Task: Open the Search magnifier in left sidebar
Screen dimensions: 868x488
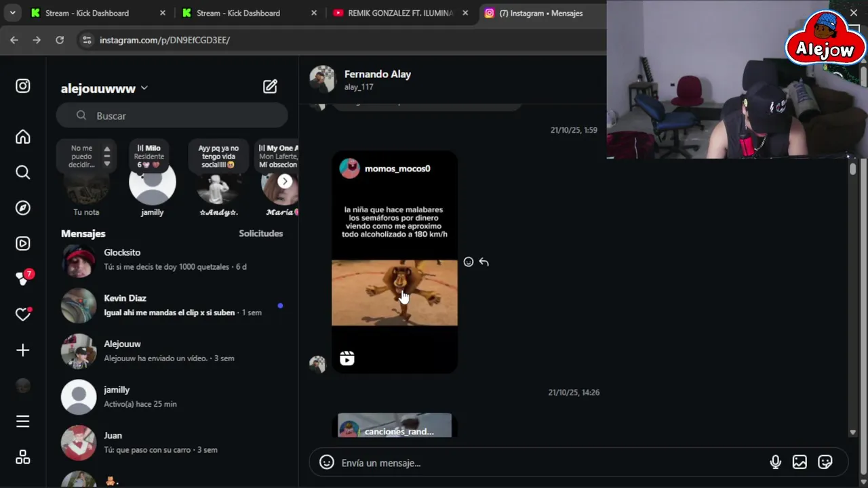Action: (x=23, y=173)
